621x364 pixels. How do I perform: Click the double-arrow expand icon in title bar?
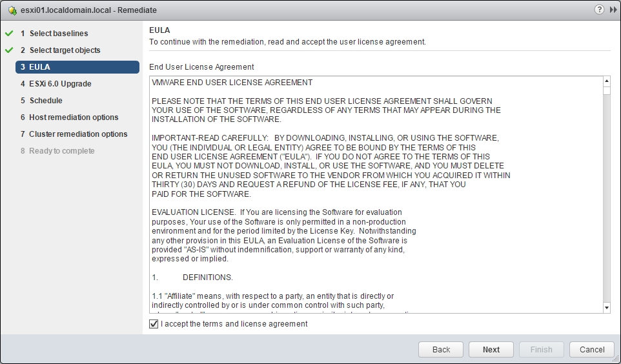click(x=613, y=10)
